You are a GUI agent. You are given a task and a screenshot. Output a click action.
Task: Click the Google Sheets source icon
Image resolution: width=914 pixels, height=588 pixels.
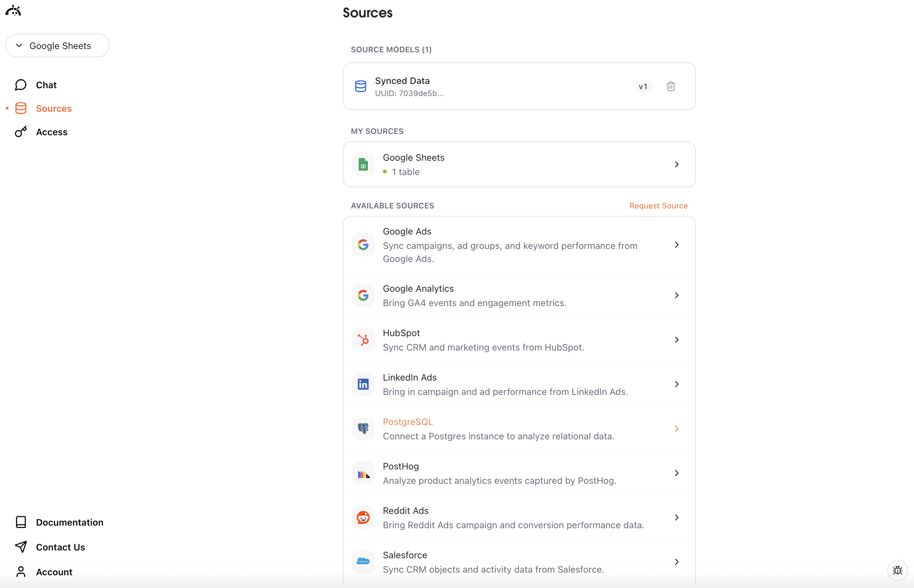pyautogui.click(x=363, y=164)
